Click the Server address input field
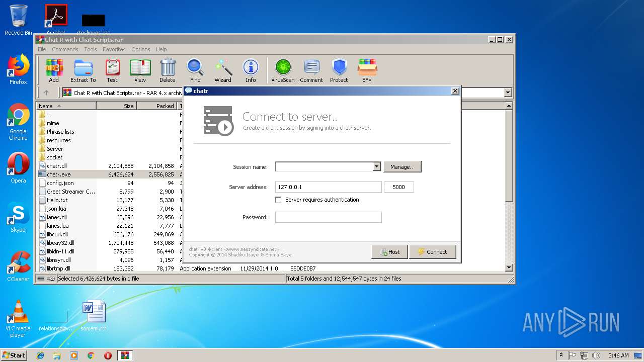Image resolution: width=644 pixels, height=362 pixels. (x=329, y=187)
